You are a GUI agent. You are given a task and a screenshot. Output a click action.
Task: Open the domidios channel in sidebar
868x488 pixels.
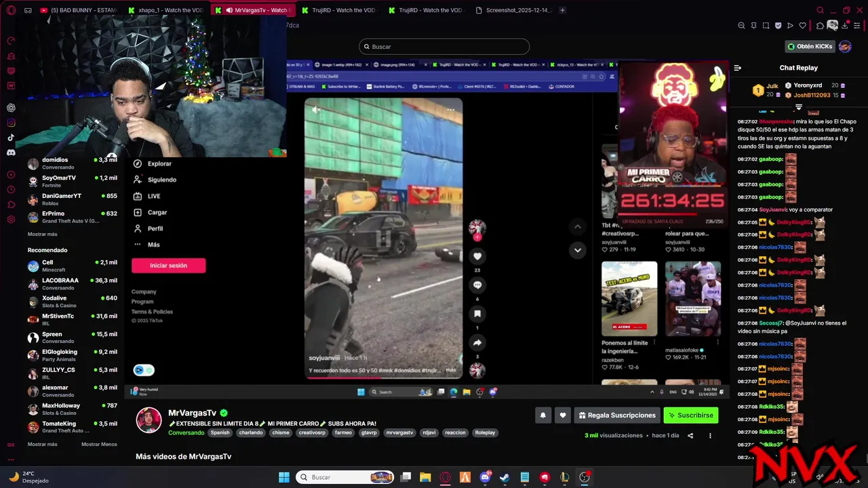(73, 163)
